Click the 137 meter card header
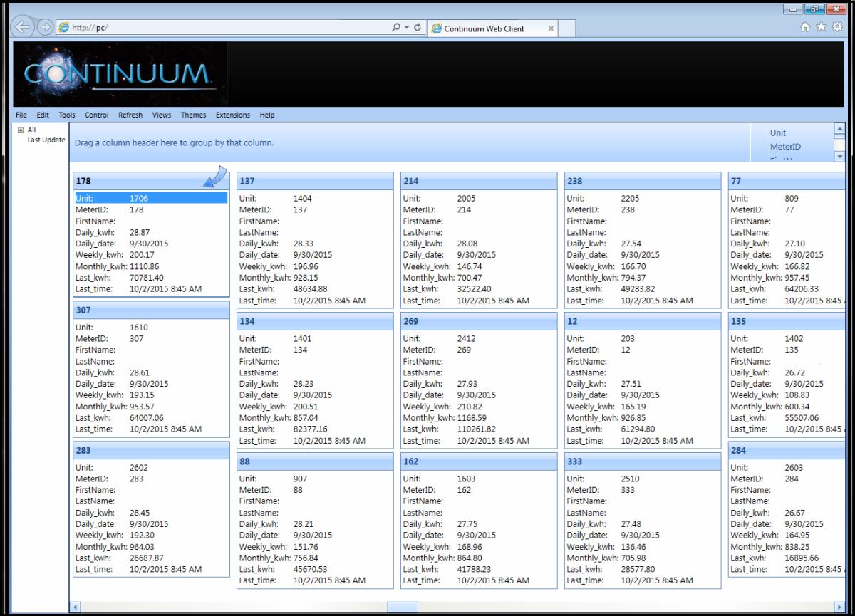 coord(314,182)
